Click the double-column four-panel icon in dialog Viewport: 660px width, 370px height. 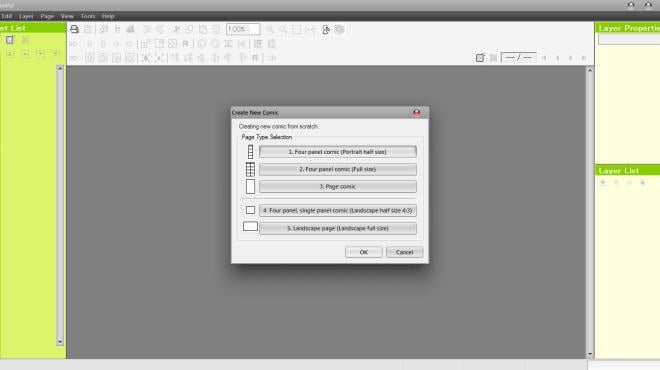(x=250, y=169)
